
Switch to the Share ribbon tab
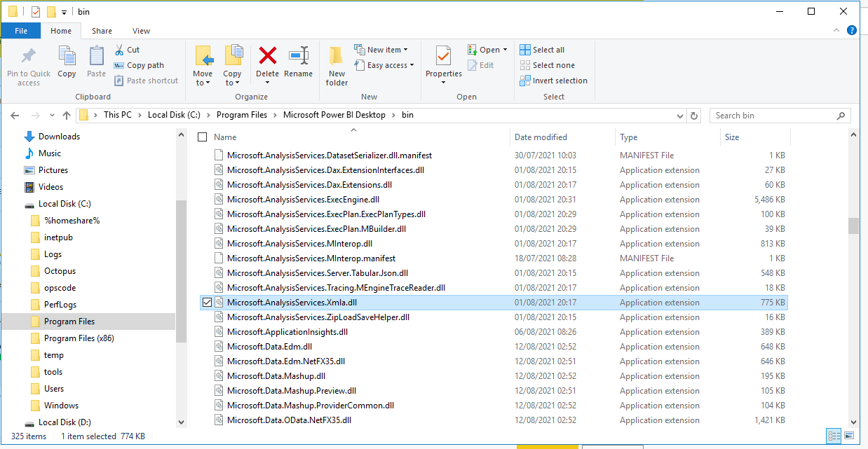(x=102, y=31)
